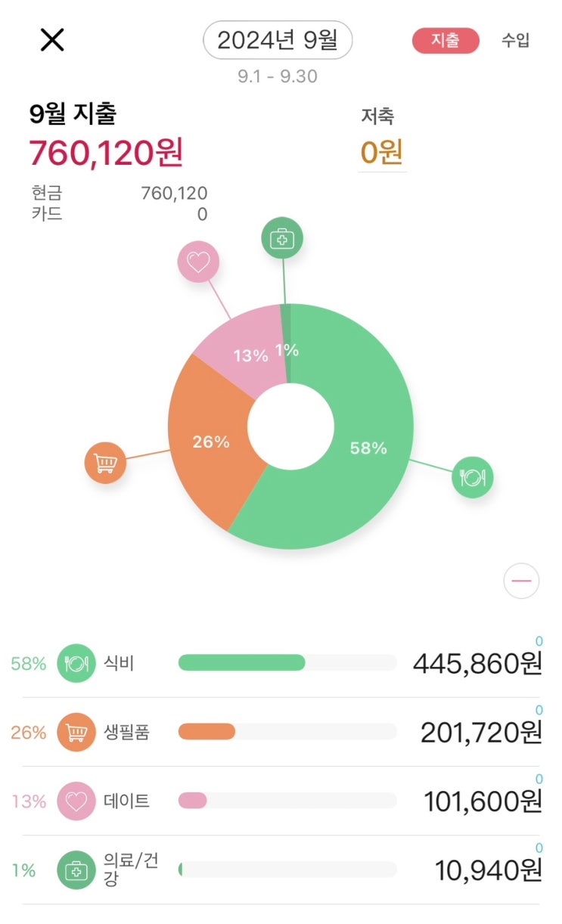Select the 생필품 cart icon in list
Image resolution: width=562 pixels, height=924 pixels.
(x=76, y=732)
